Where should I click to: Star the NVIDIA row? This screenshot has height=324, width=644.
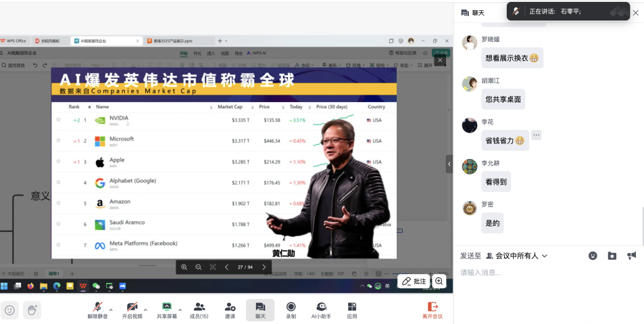pyautogui.click(x=58, y=120)
